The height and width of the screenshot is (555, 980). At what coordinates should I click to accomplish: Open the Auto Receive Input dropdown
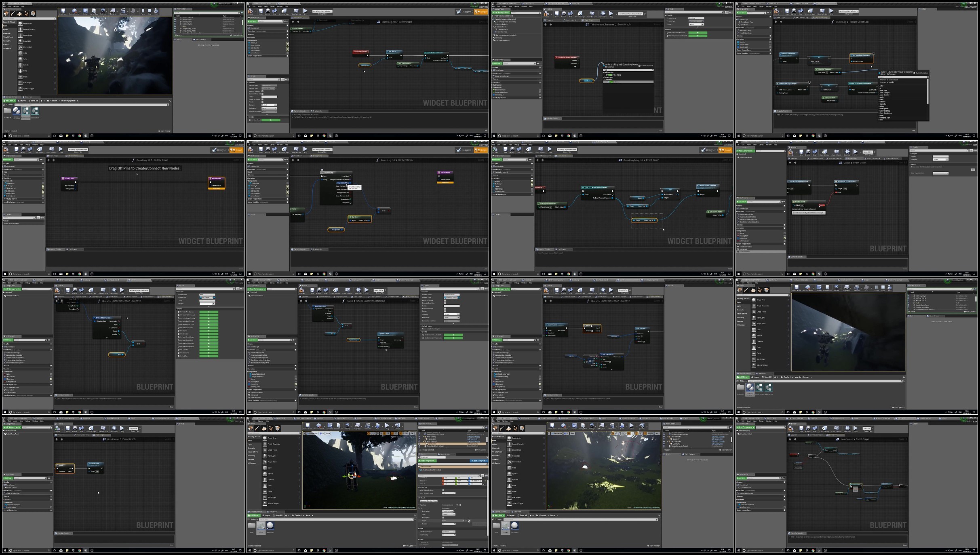[449, 532]
